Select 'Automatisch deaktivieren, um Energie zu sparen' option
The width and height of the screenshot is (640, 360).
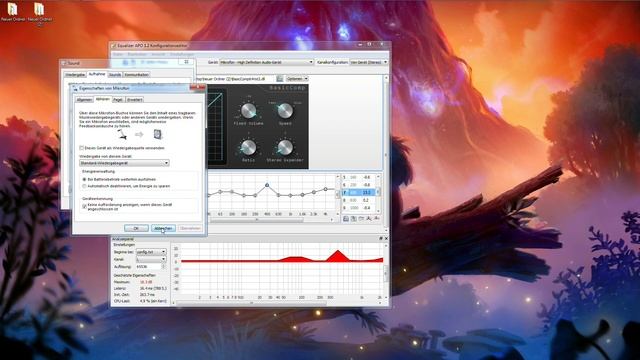(84, 186)
